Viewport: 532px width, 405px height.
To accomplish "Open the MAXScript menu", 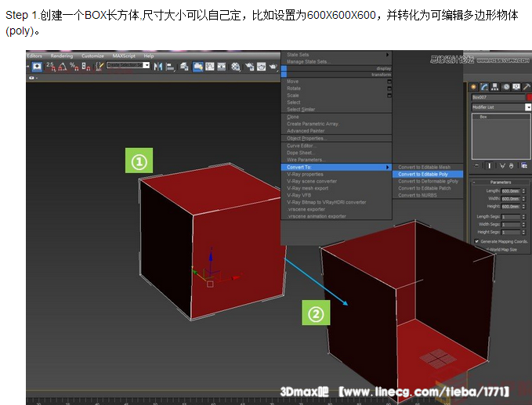I will 124,56.
